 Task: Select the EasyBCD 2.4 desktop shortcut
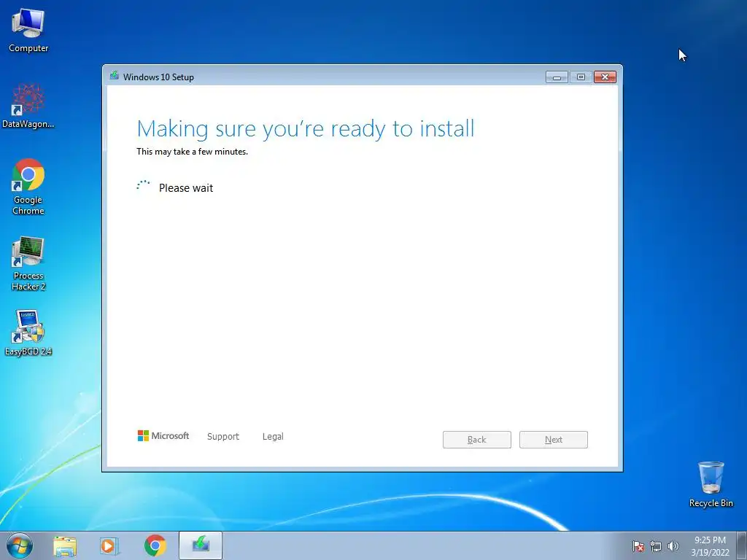[28, 332]
